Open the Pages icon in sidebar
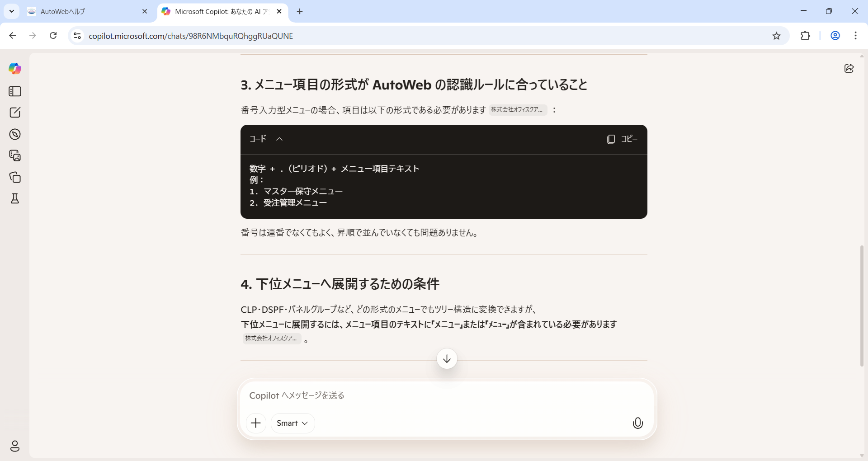Viewport: 868px width, 461px height. [15, 177]
